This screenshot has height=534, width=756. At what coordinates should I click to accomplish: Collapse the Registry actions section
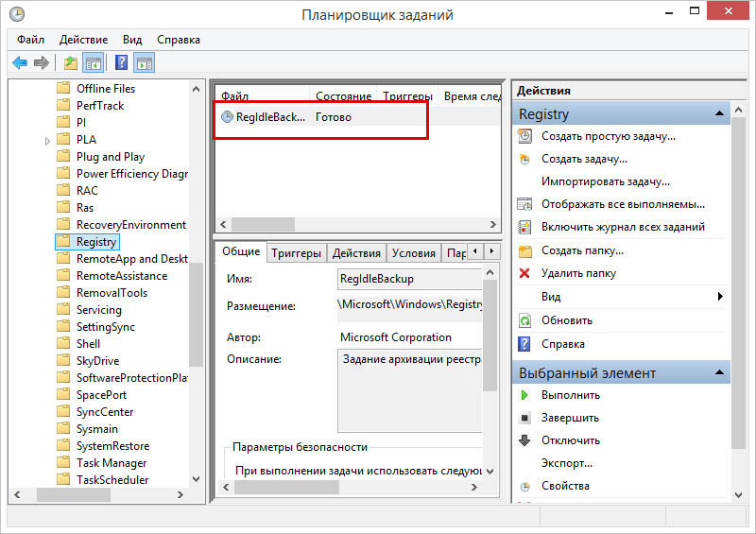pyautogui.click(x=719, y=113)
